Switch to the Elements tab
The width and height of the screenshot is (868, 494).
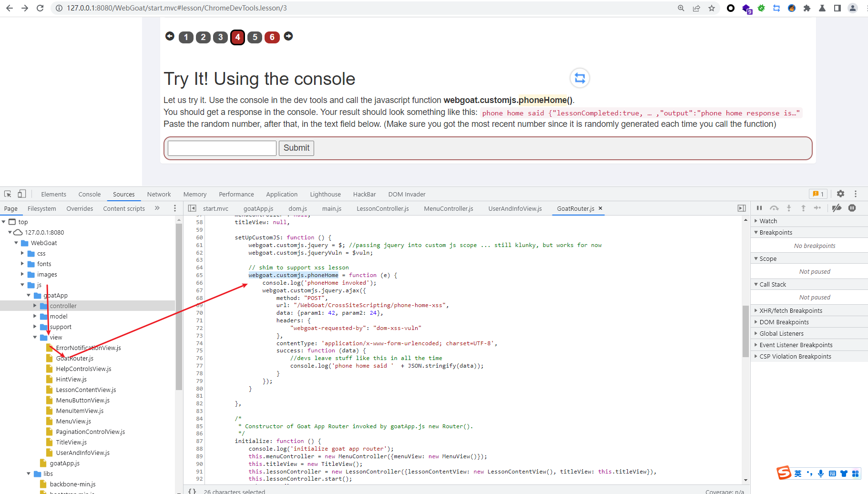tap(53, 194)
